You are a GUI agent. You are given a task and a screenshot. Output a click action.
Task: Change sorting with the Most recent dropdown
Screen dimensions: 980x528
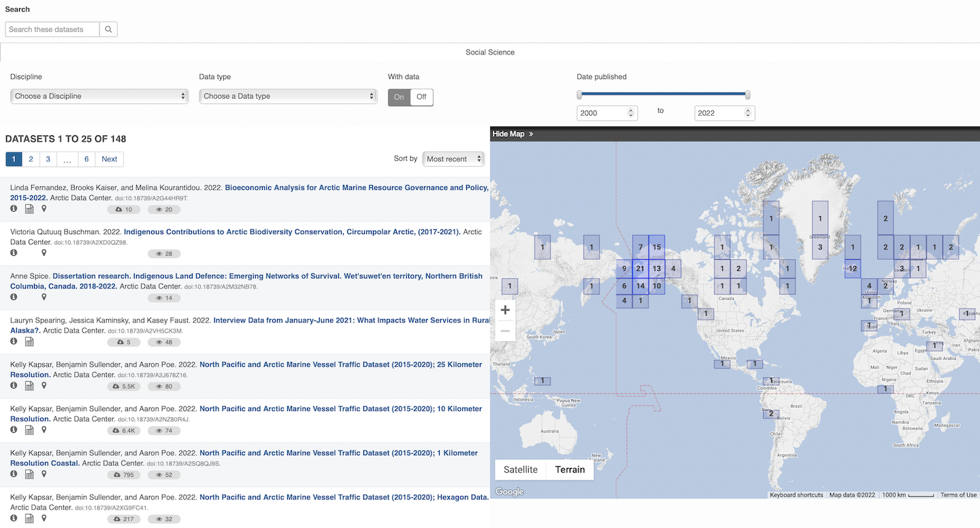click(453, 159)
